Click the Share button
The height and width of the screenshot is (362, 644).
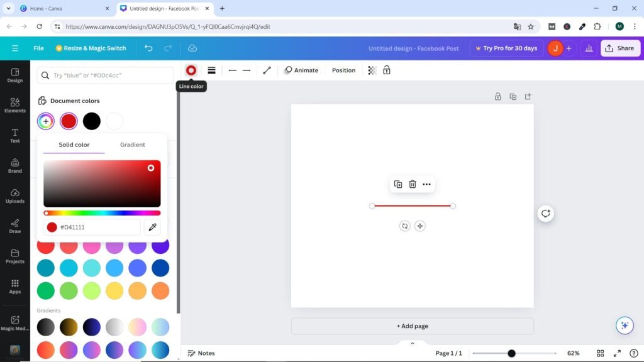(x=619, y=48)
